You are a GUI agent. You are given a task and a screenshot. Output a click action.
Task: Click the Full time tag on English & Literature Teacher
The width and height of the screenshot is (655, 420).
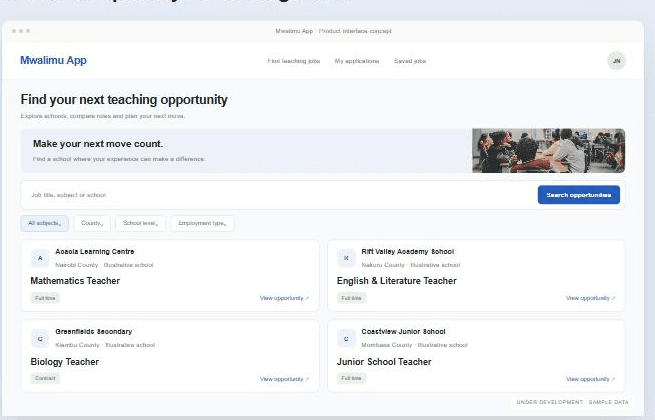click(x=351, y=298)
